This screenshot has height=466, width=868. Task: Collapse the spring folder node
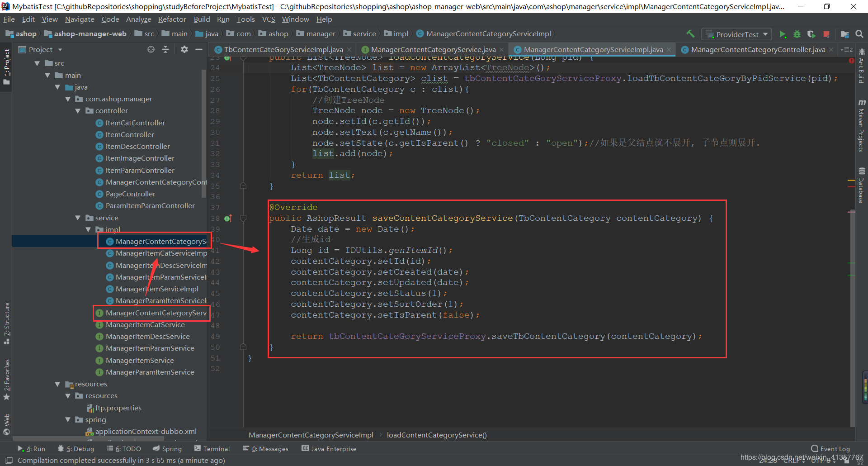[x=68, y=420]
